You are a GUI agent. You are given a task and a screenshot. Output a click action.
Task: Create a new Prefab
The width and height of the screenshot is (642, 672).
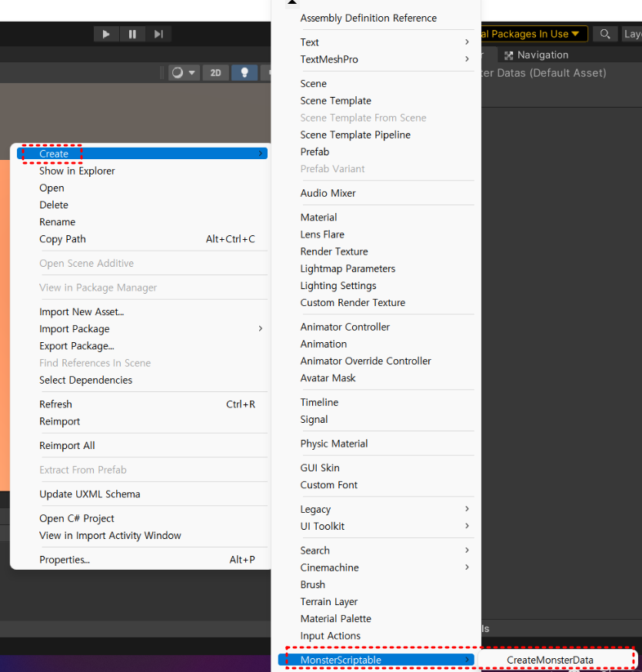(x=376, y=151)
